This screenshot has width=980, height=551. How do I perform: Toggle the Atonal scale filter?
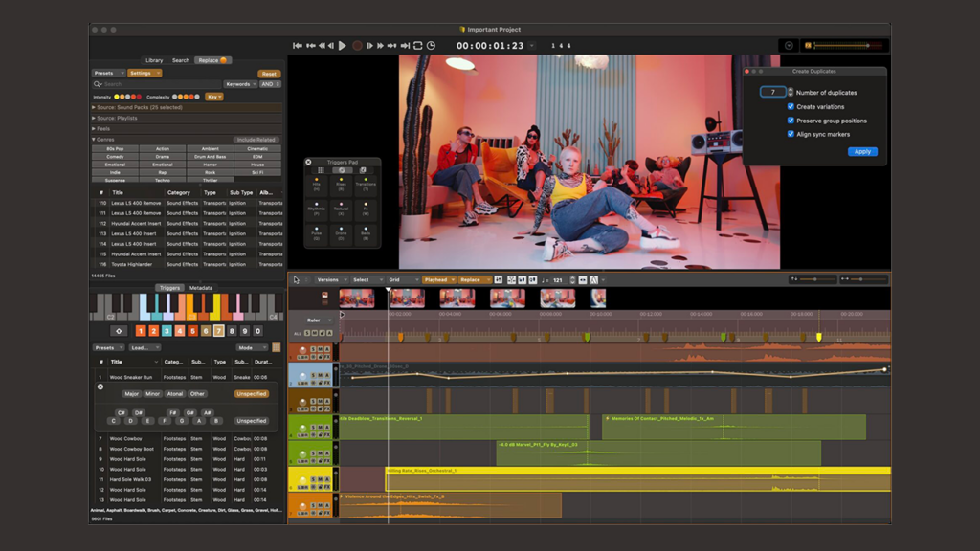tap(175, 394)
